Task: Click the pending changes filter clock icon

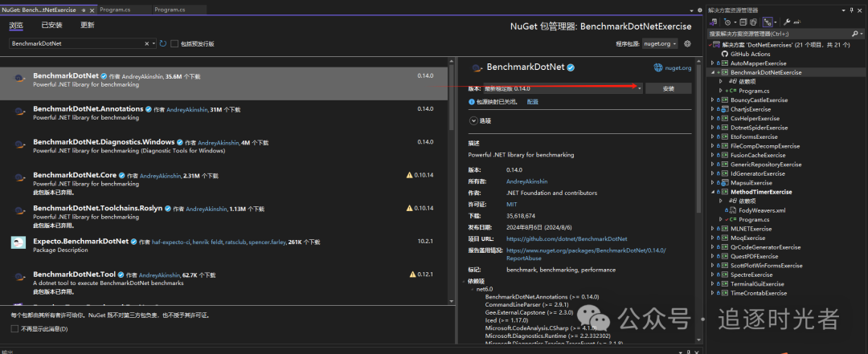Action: (727, 22)
